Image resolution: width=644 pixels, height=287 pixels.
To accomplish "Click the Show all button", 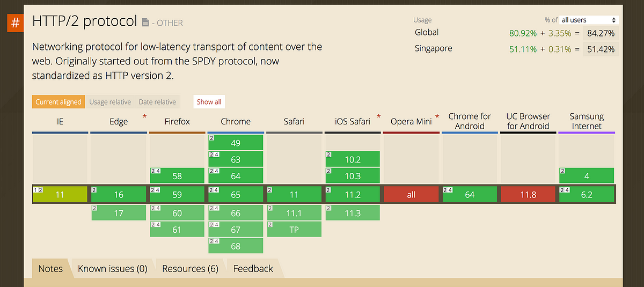I will [209, 102].
